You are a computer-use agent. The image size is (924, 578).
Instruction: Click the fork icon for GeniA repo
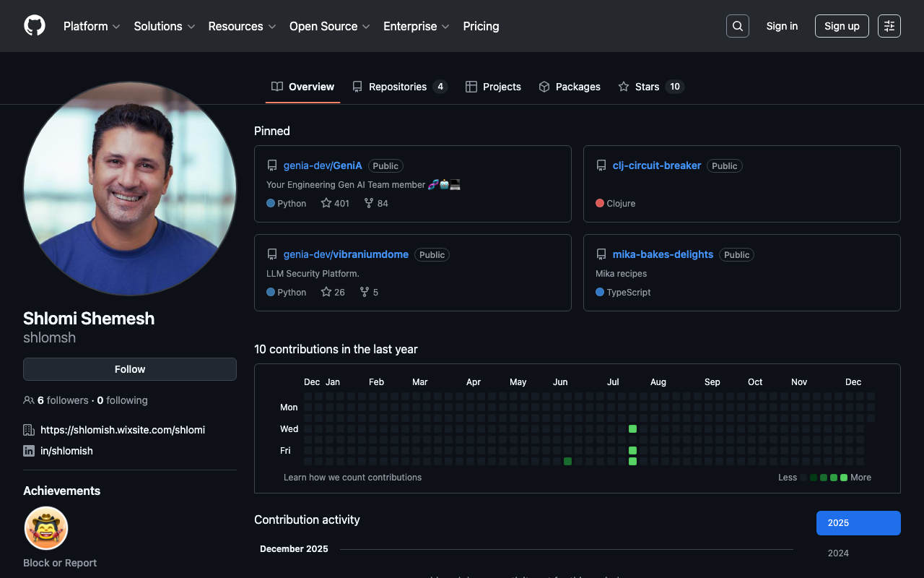[x=369, y=204]
